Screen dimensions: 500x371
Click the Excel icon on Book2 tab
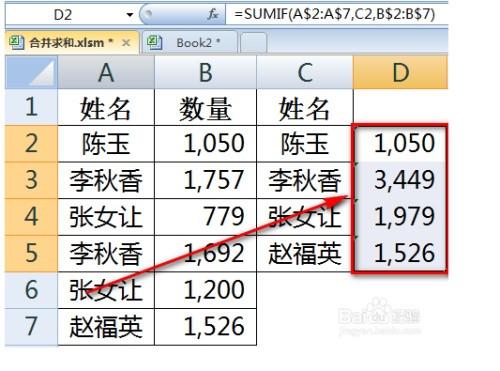tap(154, 43)
